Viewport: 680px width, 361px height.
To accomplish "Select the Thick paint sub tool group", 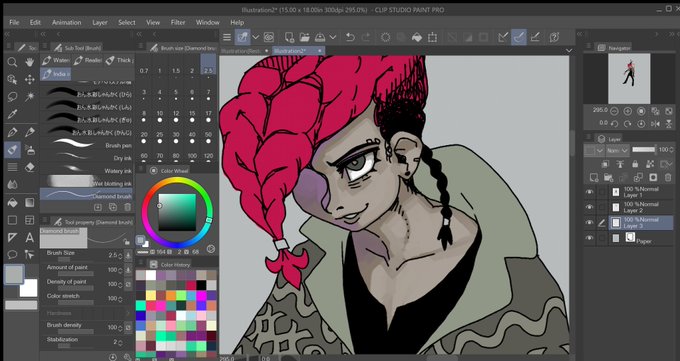I will [119, 60].
